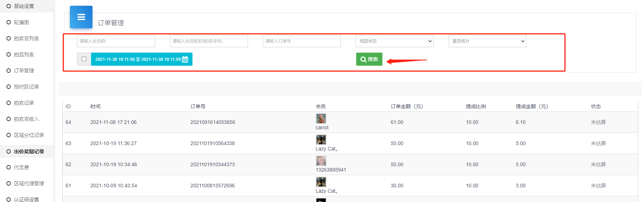Click 未结算 status in row 61
Viewport: 644px width, 202px height.
(598, 186)
